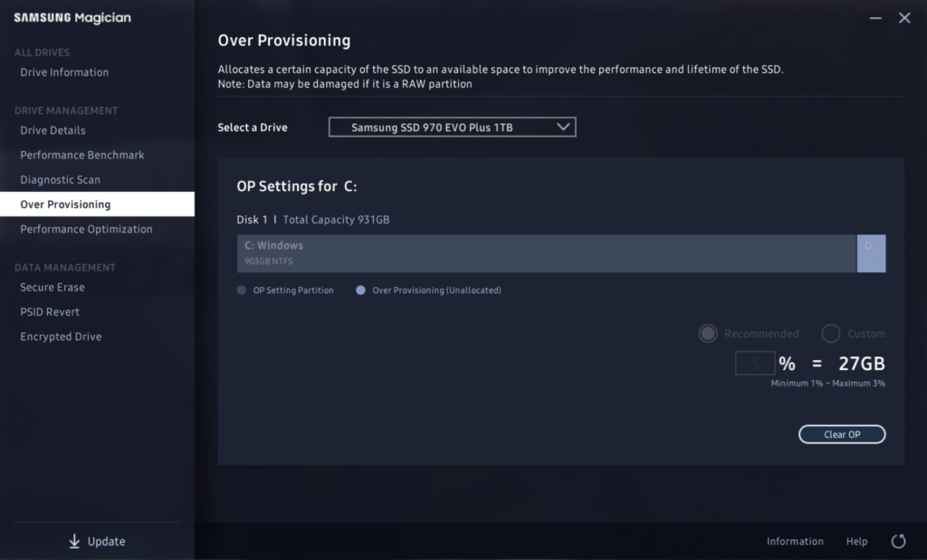
Task: Click the Clear OP button
Action: (842, 434)
